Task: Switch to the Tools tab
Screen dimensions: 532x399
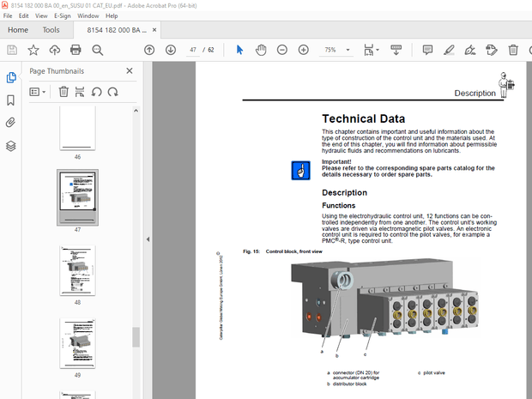Action: (51, 30)
